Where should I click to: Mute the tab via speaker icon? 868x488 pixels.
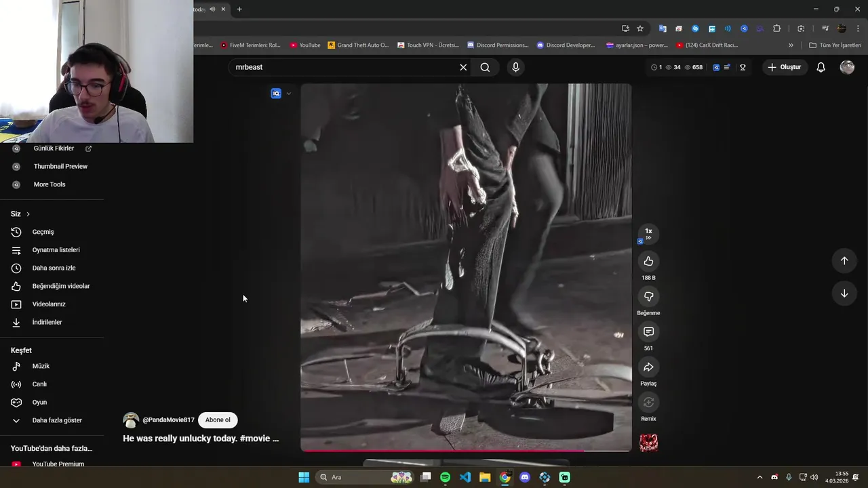(212, 9)
